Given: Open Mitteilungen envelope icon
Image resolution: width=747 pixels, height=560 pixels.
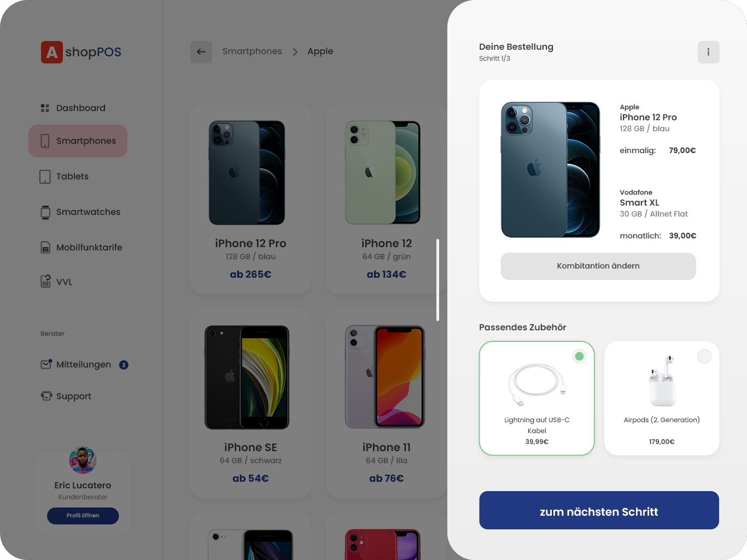Looking at the screenshot, I should pos(46,364).
